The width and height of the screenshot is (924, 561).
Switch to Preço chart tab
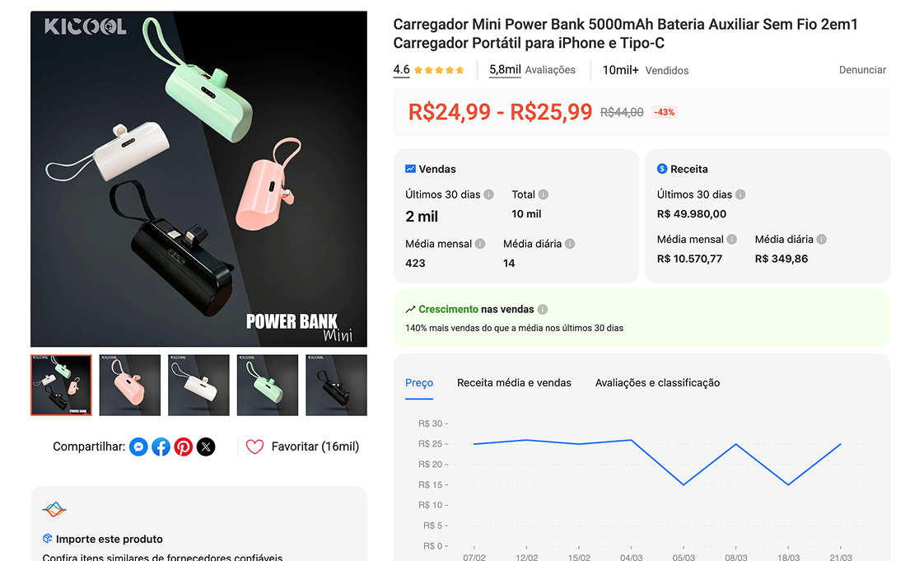pyautogui.click(x=419, y=383)
